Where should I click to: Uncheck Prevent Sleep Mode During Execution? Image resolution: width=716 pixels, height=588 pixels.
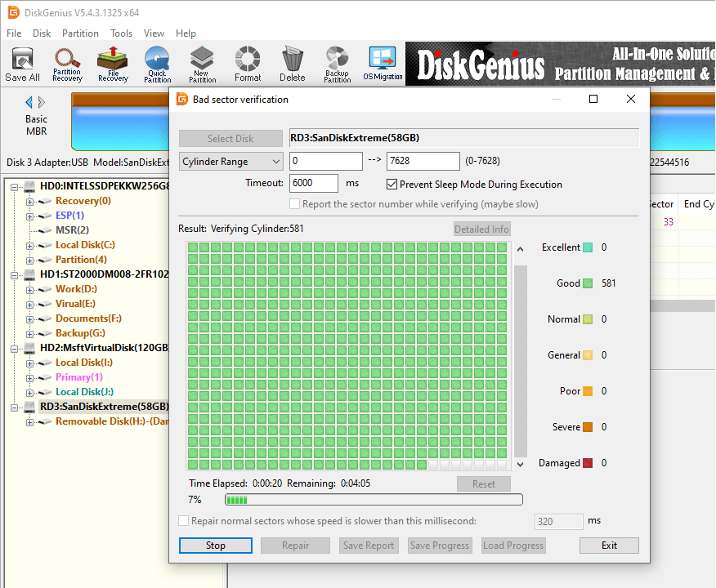pos(392,185)
